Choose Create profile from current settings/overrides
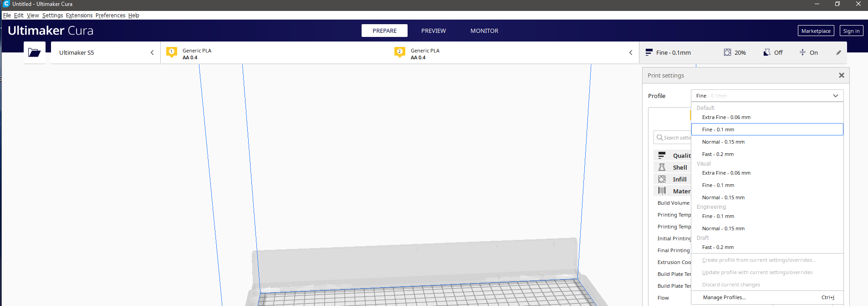 coord(767,260)
